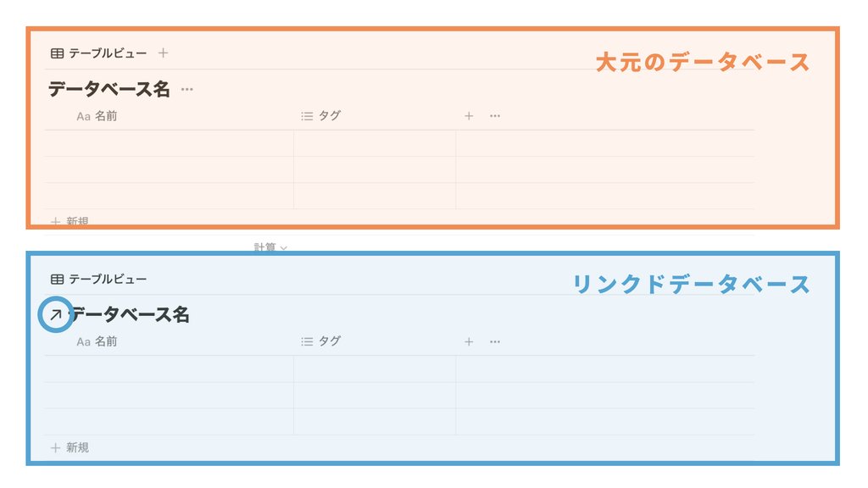Select bottom テーブルビュー view tab
Viewport: 868px width, 488px height.
click(98, 279)
